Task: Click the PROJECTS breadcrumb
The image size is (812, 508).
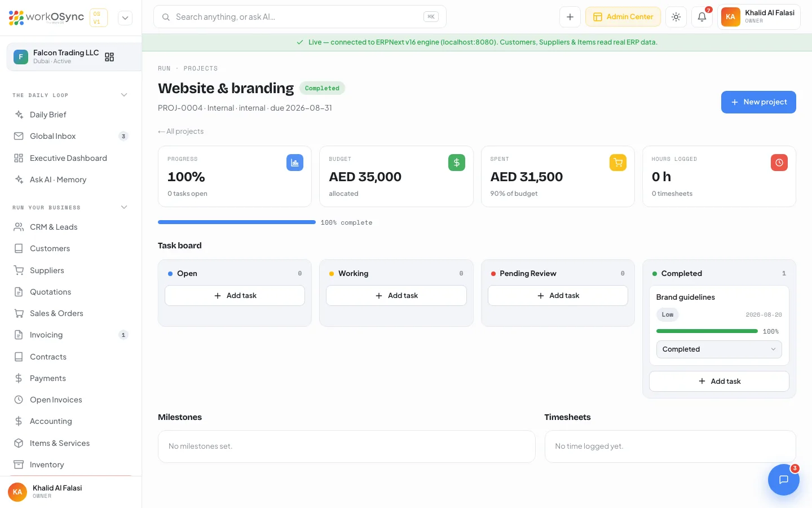Action: pos(201,68)
